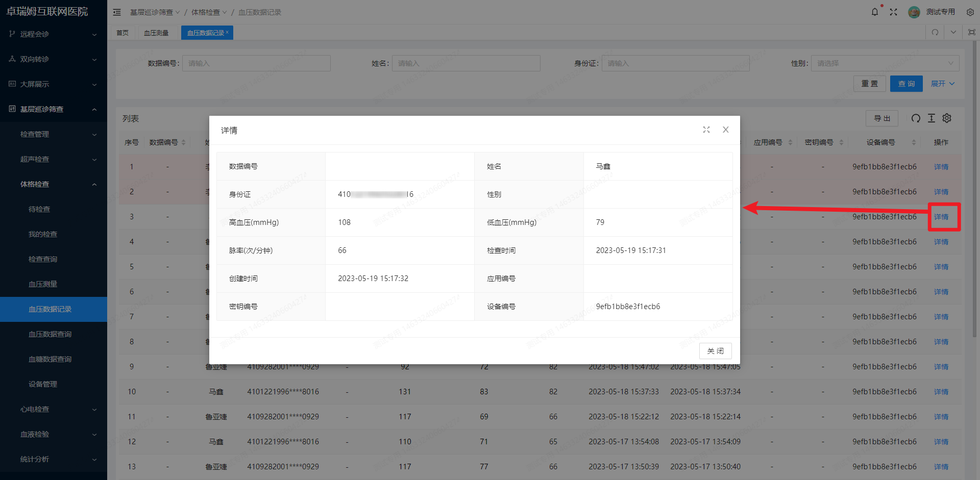
Task: Expand the 详情 dialog to fullscreen
Action: [x=706, y=130]
